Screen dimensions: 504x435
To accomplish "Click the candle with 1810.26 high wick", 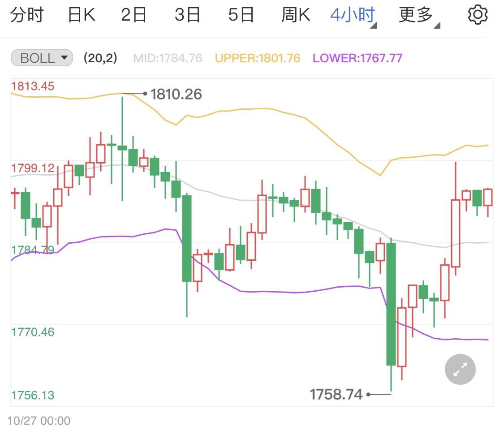I will click(x=122, y=148).
